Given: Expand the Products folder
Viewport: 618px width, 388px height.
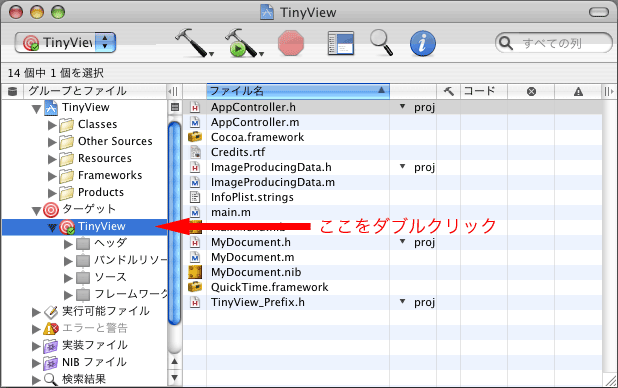Looking at the screenshot, I should [x=52, y=193].
